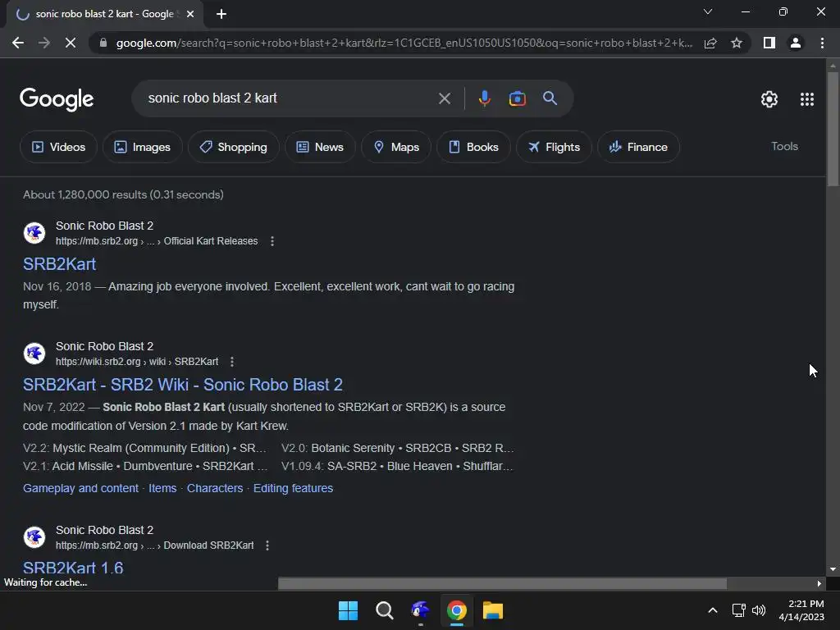Open the Chrome side panel

(769, 43)
